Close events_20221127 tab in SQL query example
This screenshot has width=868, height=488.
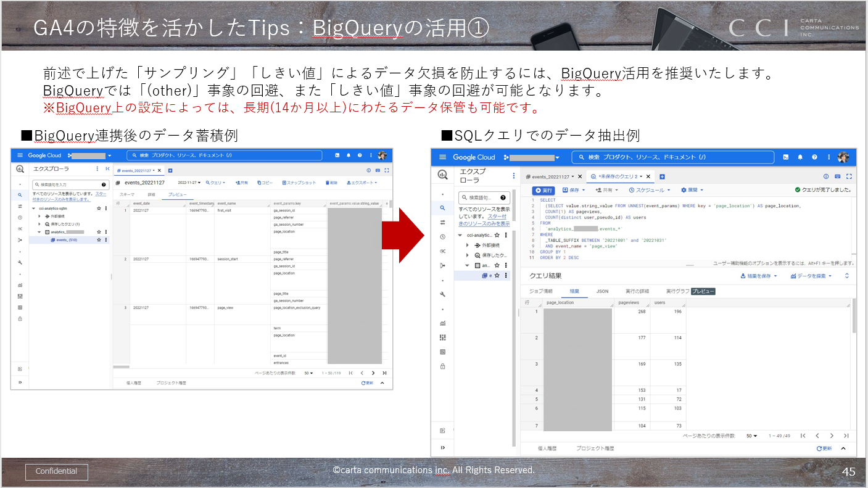coord(581,176)
